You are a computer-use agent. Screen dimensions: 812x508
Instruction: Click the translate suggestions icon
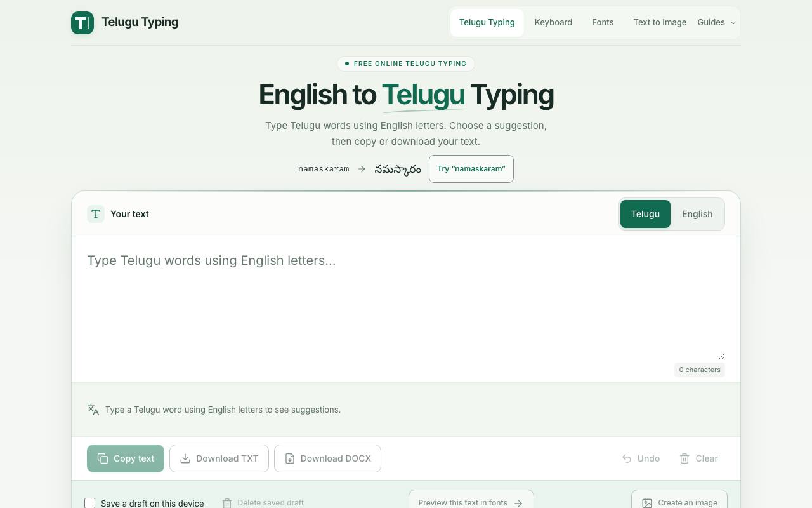(x=93, y=410)
